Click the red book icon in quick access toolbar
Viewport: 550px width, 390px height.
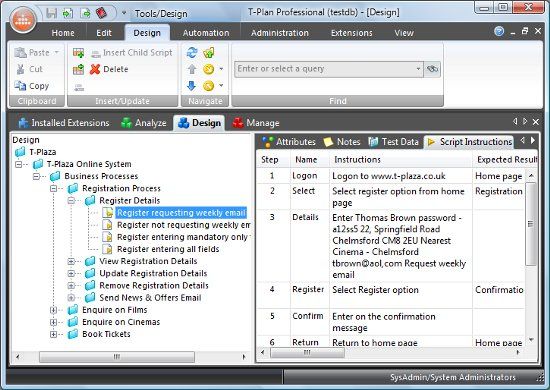pyautogui.click(x=101, y=13)
